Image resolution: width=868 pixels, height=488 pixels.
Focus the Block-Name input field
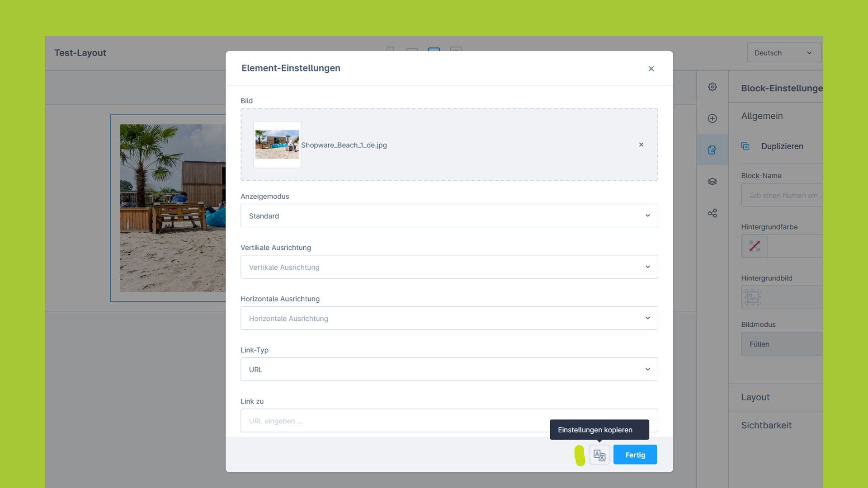(782, 195)
